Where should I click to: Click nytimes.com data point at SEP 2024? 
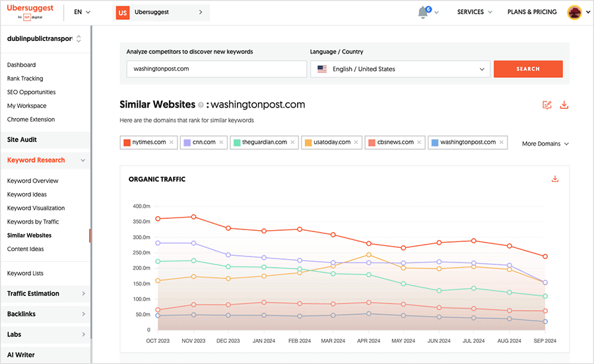coord(544,257)
